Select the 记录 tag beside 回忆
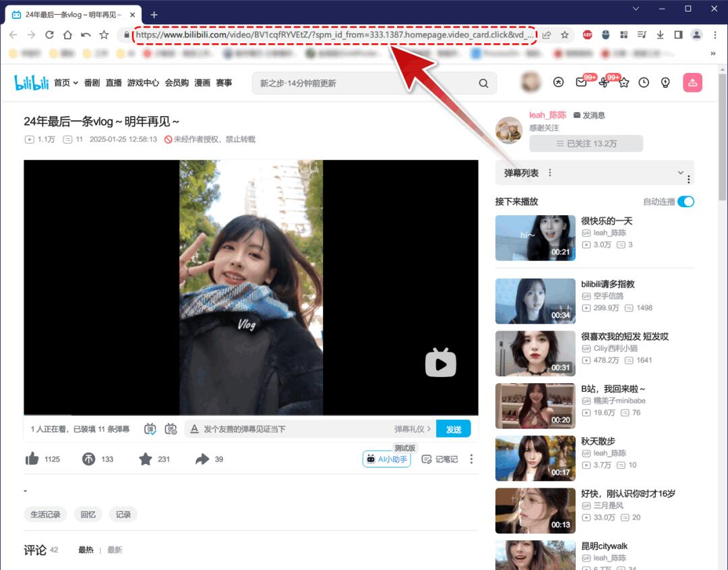The width and height of the screenshot is (728, 570). click(x=123, y=514)
